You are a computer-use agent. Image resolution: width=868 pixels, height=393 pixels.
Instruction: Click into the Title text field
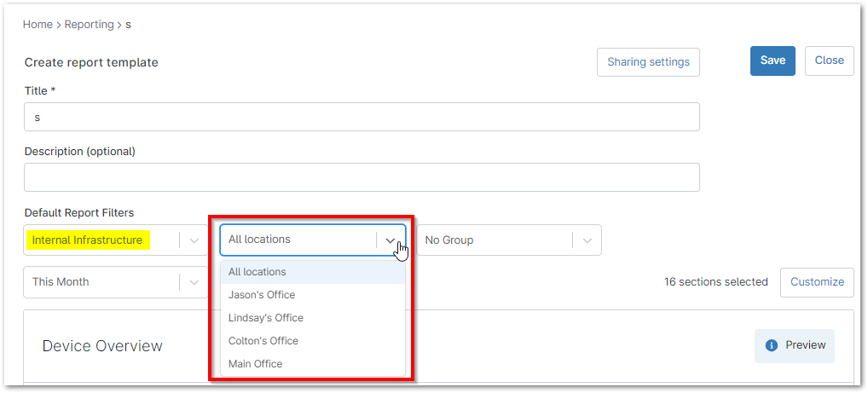[362, 118]
